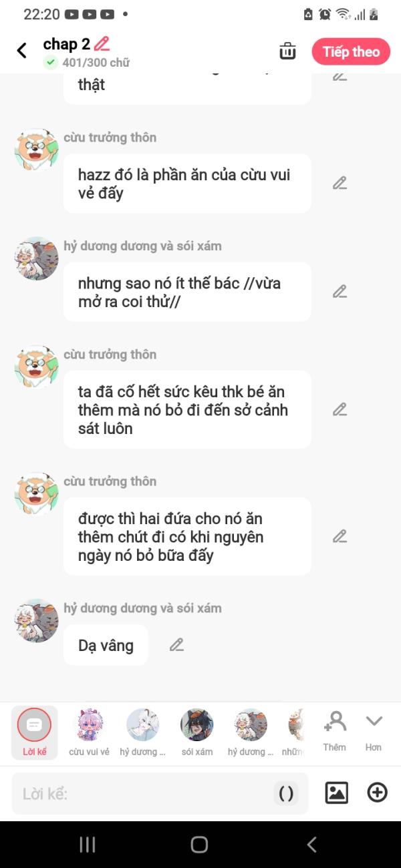Edit the 'ta đã cố hết sức' message
Viewport: 401px width, 868px height.
point(340,409)
